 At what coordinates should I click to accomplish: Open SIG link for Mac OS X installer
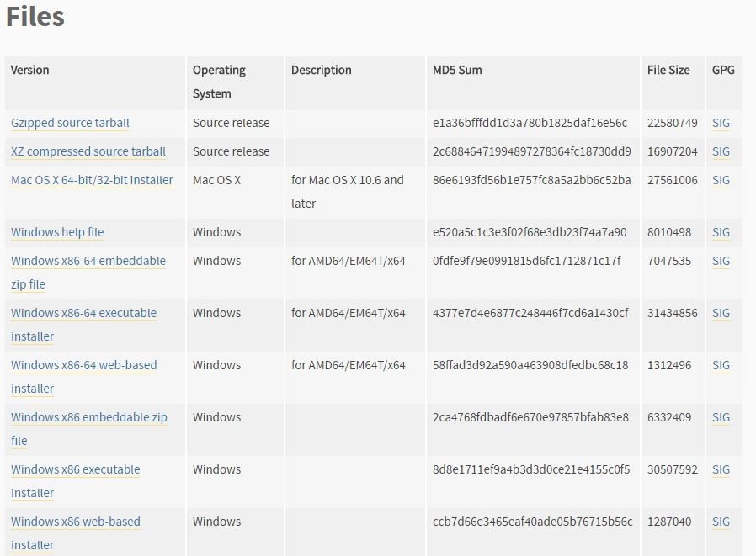pos(721,180)
